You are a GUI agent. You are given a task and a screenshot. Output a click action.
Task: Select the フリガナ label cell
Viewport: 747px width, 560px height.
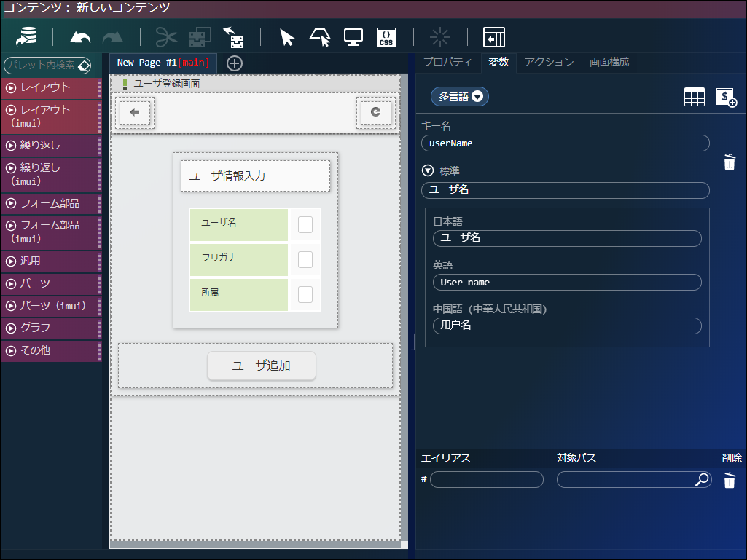pyautogui.click(x=239, y=259)
